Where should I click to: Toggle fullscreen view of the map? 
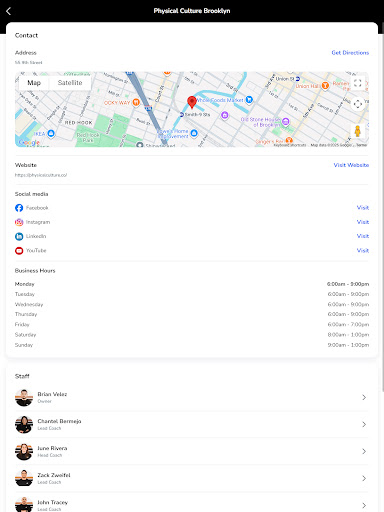pos(358,83)
